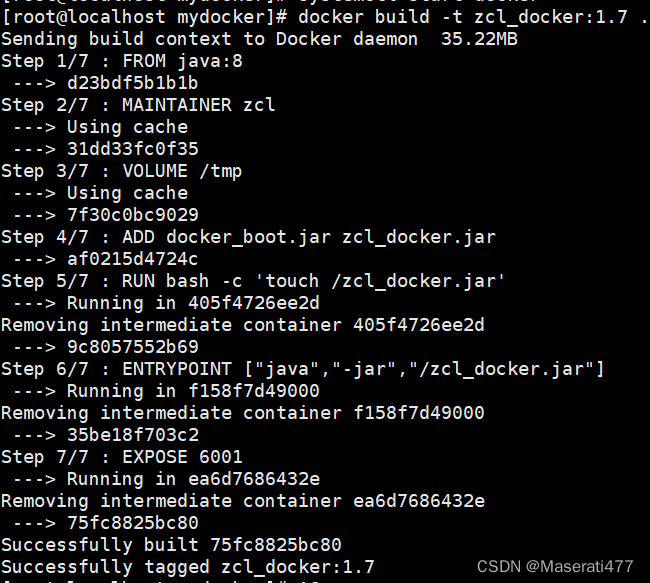Click image ID d23bdf5b1b1b
650x583 pixels.
pyautogui.click(x=133, y=83)
